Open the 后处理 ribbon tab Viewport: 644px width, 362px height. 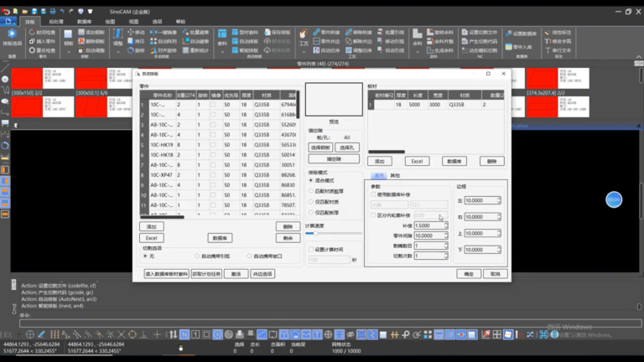coord(56,22)
